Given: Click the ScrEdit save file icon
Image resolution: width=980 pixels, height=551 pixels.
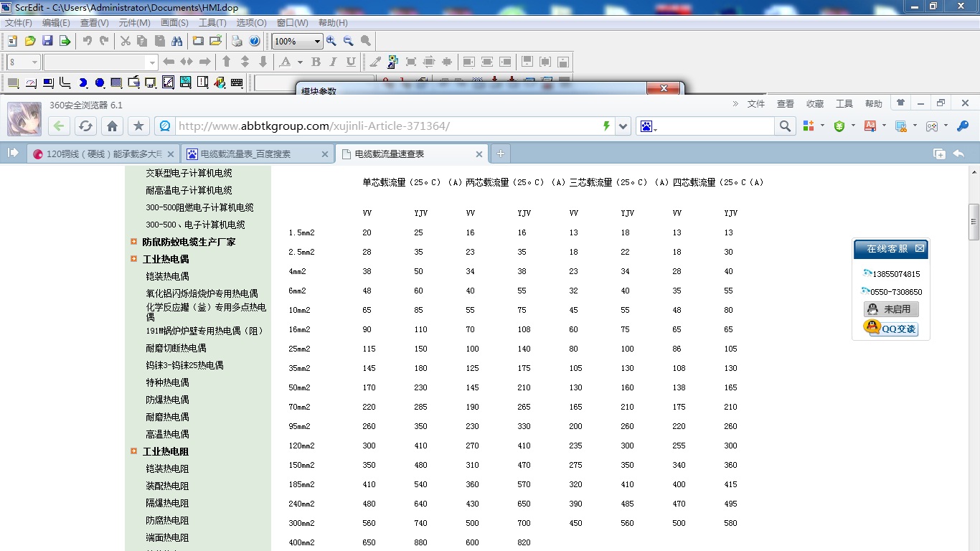Looking at the screenshot, I should coord(47,41).
